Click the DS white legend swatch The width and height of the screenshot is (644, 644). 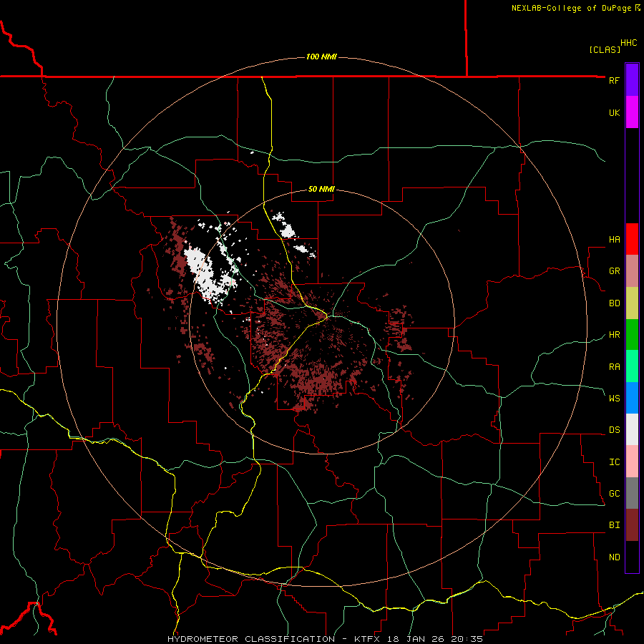[632, 429]
